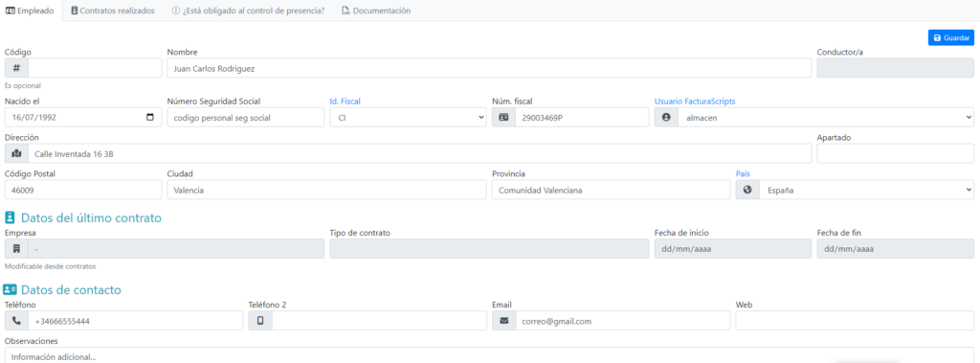
Task: Click the 'Es opcional' hint text
Action: (23, 86)
